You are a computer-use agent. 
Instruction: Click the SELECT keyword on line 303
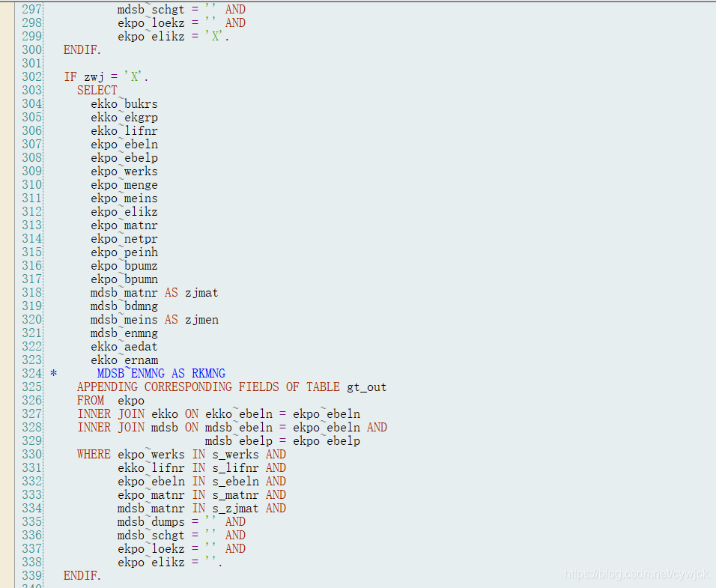[x=97, y=91]
